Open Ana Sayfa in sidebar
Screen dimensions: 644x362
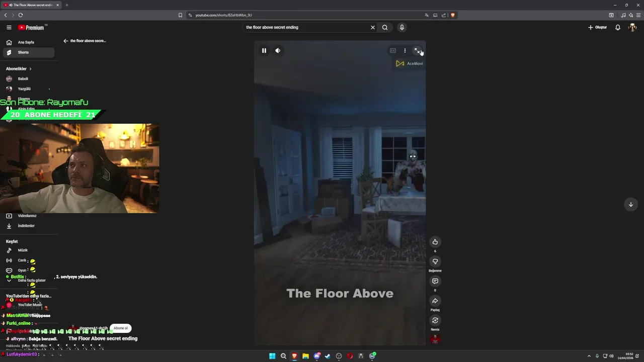(x=29, y=42)
